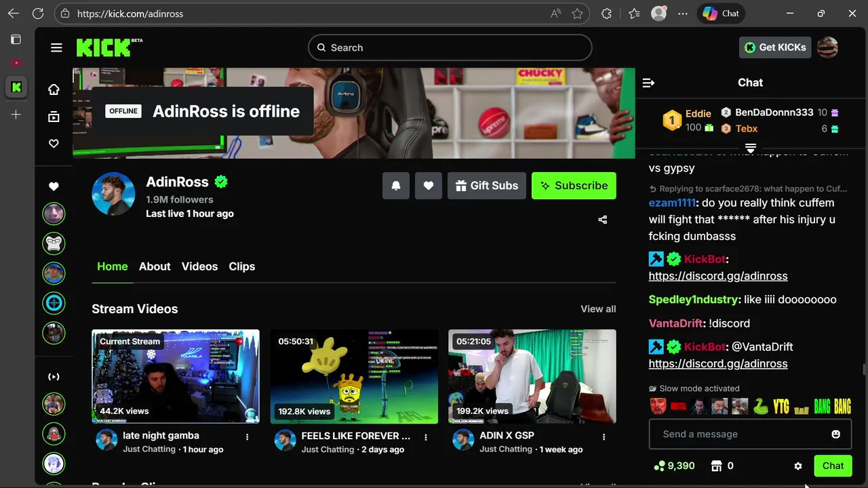Viewport: 868px width, 488px height.
Task: Open the YouTube vertical tab in browser
Action: (x=16, y=63)
